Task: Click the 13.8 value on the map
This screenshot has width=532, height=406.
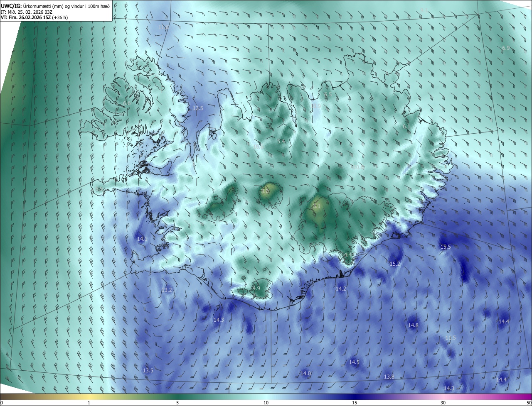Action: pyautogui.click(x=389, y=377)
